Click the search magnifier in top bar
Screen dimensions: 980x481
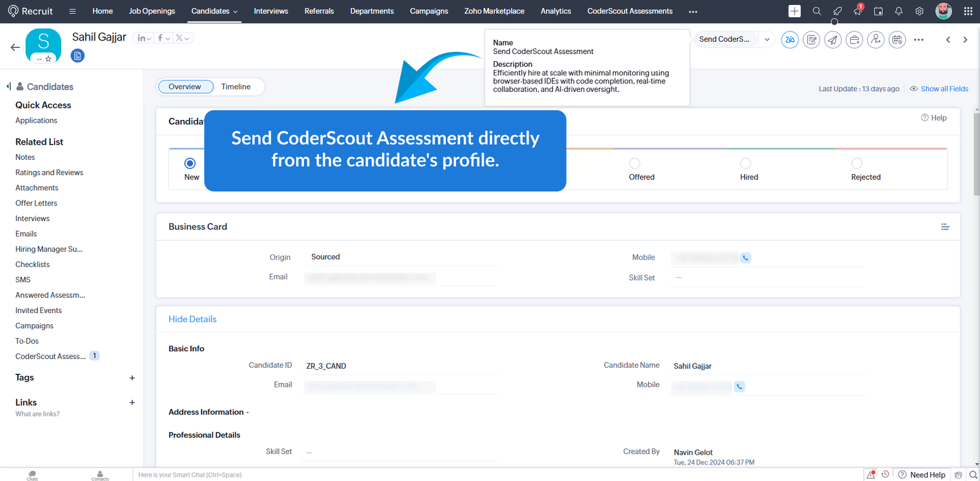coord(816,11)
